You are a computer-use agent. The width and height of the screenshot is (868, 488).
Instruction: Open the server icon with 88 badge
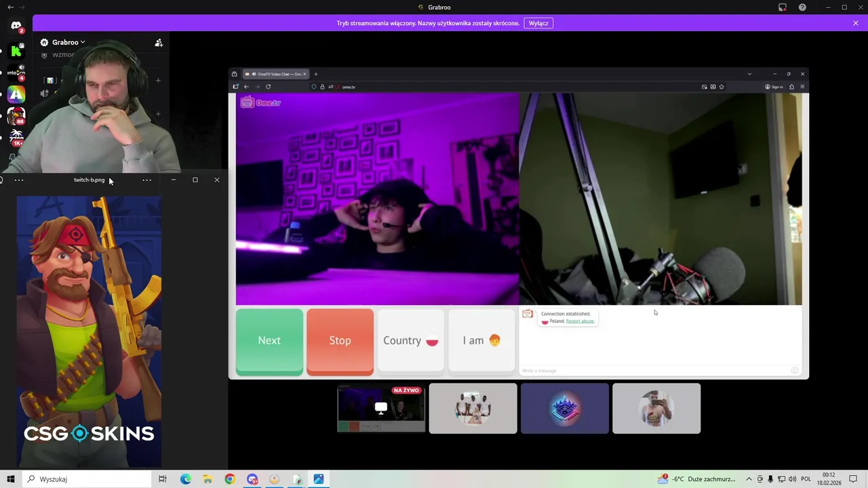(16, 116)
